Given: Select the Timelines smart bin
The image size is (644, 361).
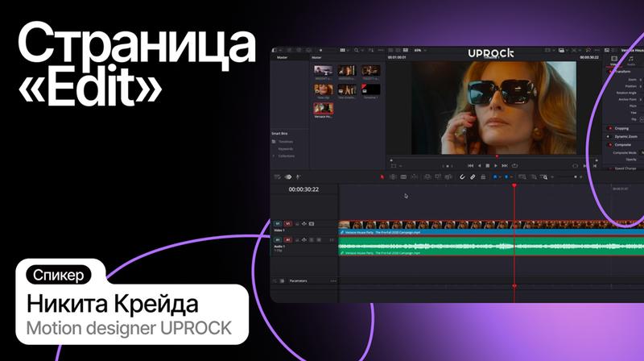Looking at the screenshot, I should point(287,142).
